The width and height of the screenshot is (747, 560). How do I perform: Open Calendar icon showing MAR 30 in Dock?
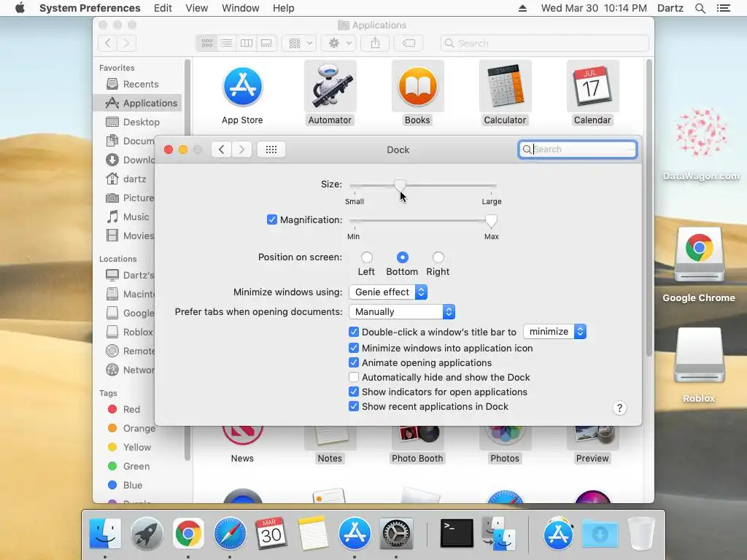271,533
